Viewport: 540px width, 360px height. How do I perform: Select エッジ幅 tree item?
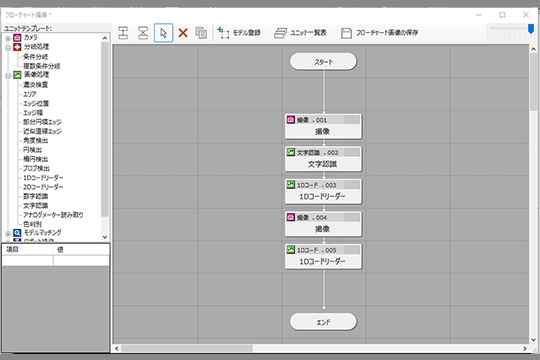click(33, 113)
